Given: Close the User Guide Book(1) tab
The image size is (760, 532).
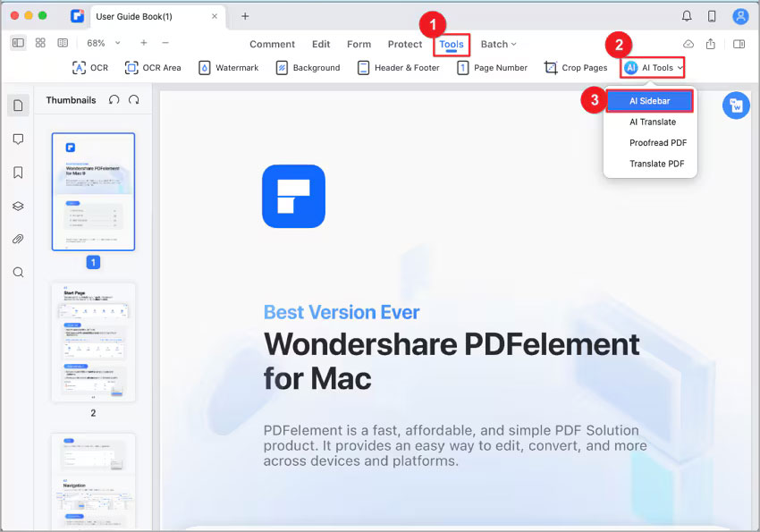Looking at the screenshot, I should point(215,16).
